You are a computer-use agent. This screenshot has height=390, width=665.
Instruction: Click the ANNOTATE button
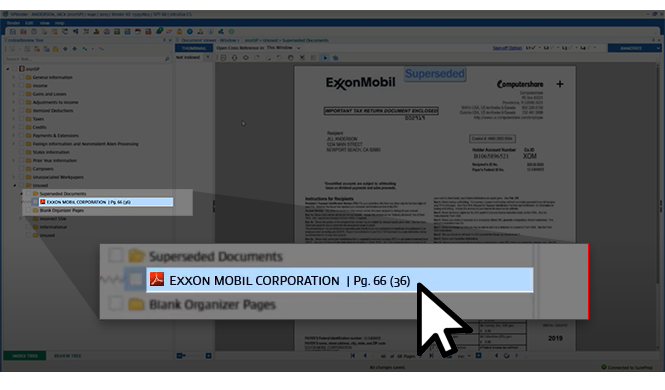coord(631,48)
